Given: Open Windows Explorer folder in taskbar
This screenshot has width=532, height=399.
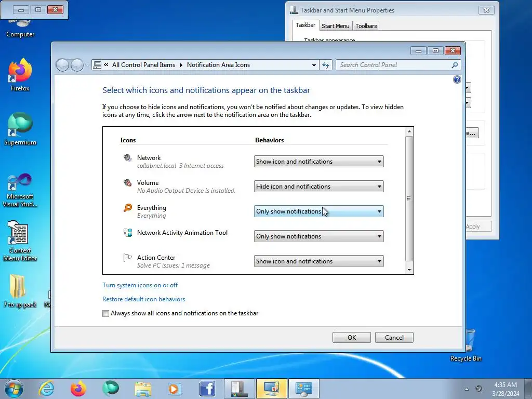Looking at the screenshot, I should tap(143, 389).
